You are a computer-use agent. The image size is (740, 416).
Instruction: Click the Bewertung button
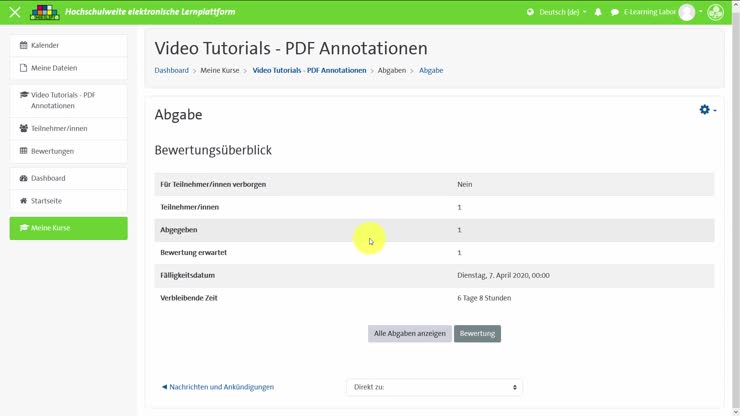tap(477, 333)
